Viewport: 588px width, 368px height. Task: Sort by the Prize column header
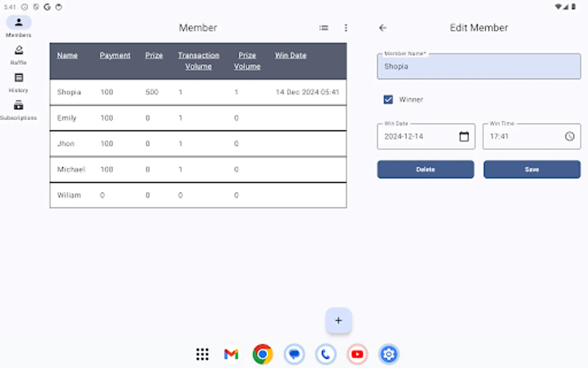click(x=154, y=55)
